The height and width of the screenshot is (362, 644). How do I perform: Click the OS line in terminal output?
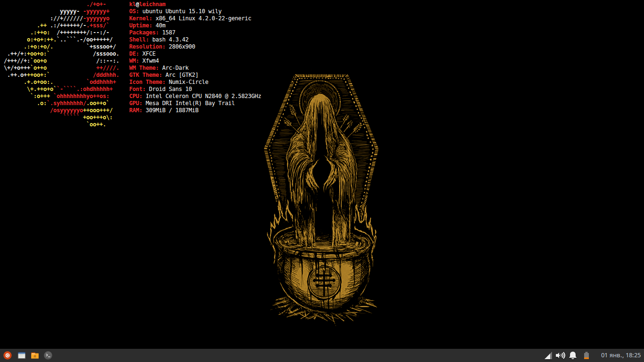click(x=175, y=11)
